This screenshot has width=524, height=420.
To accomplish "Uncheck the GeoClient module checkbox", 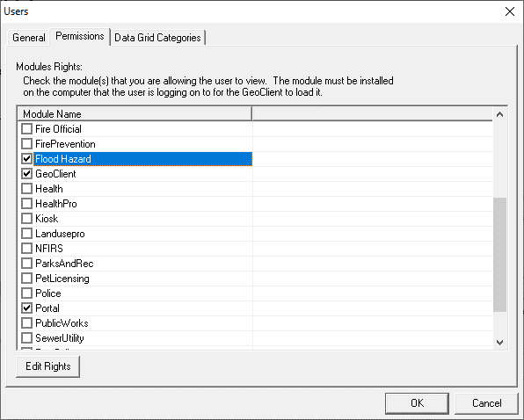I will pyautogui.click(x=26, y=174).
